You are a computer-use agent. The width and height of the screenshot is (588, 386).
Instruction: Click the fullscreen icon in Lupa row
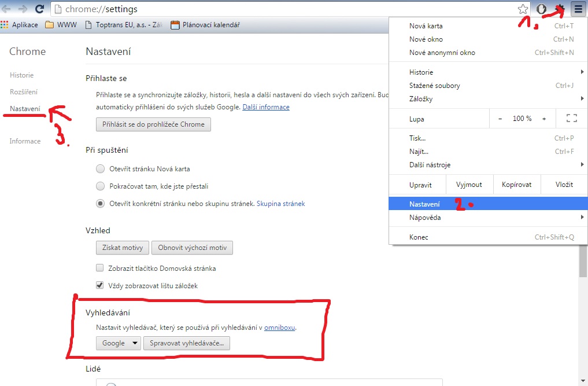572,119
